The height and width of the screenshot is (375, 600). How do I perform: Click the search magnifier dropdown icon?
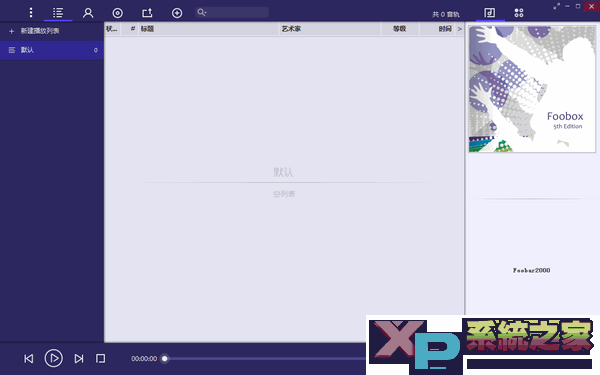click(202, 13)
